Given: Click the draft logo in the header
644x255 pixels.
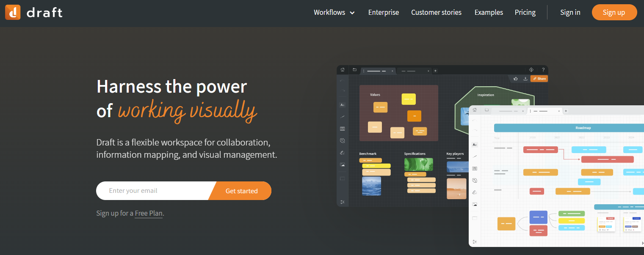Looking at the screenshot, I should (x=34, y=12).
